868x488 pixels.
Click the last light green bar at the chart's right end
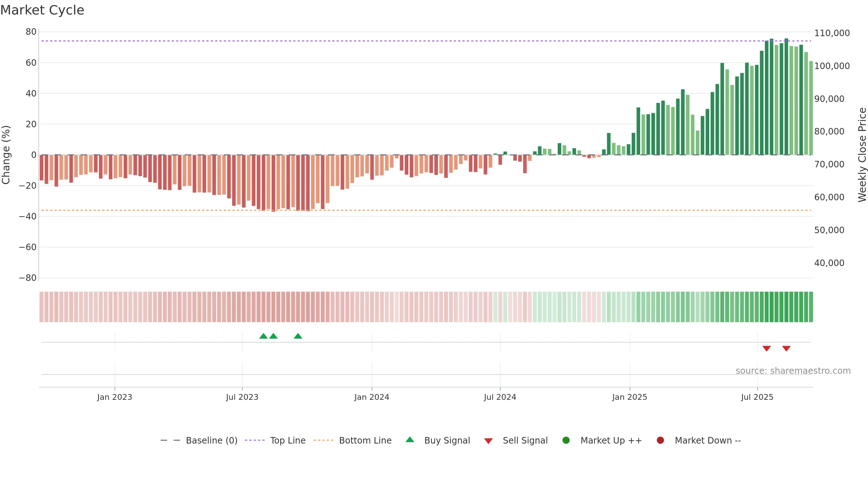[811, 108]
